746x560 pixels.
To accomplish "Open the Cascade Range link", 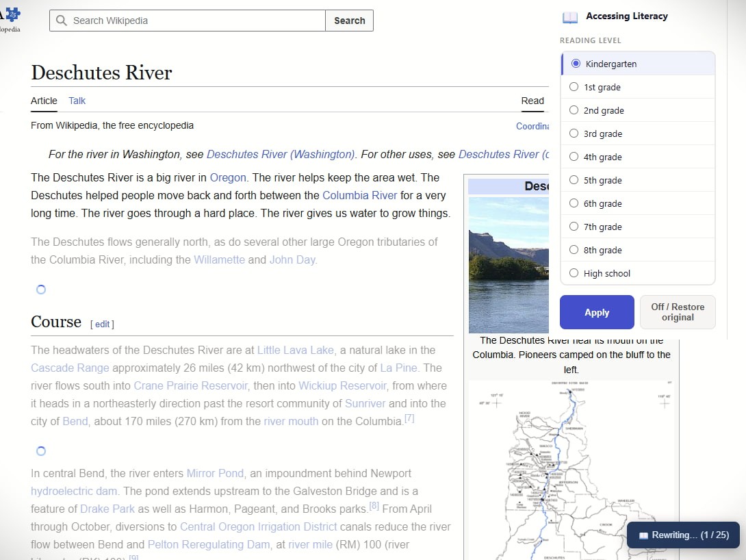I will tap(70, 368).
